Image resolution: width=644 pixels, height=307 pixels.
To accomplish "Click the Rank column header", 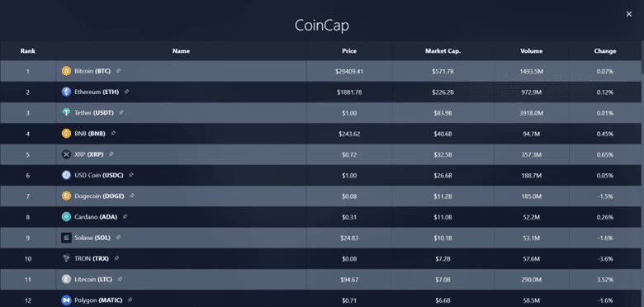I will pos(28,51).
